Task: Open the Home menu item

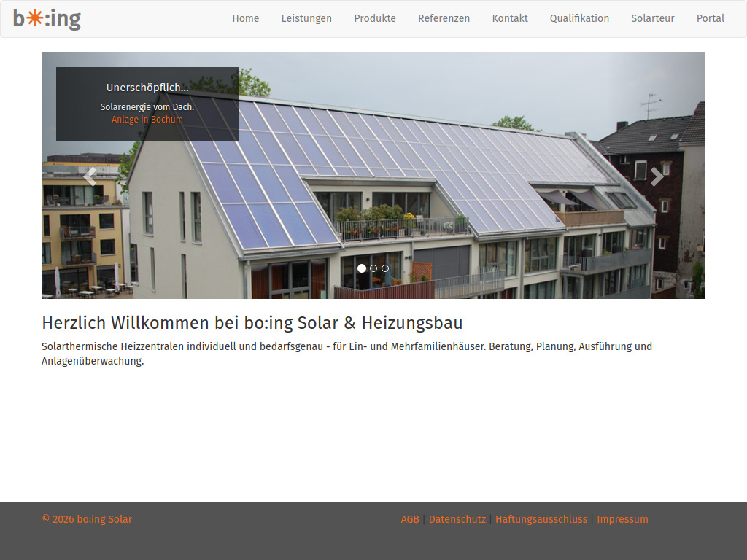Action: click(246, 18)
